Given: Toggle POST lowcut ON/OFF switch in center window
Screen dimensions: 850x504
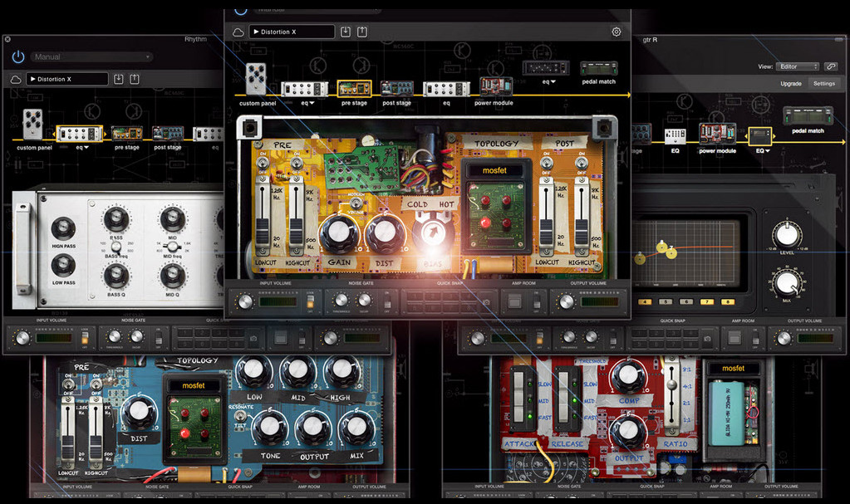Looking at the screenshot, I should pyautogui.click(x=547, y=162).
